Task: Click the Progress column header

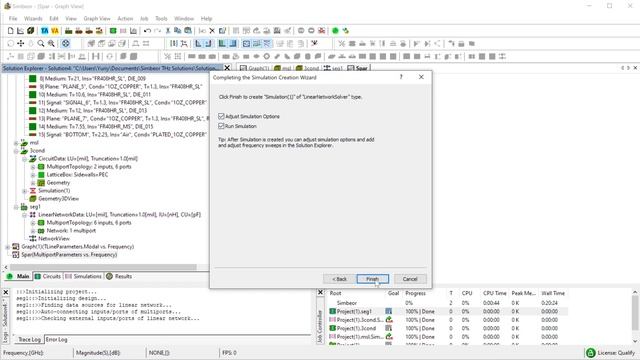Action: (x=416, y=293)
